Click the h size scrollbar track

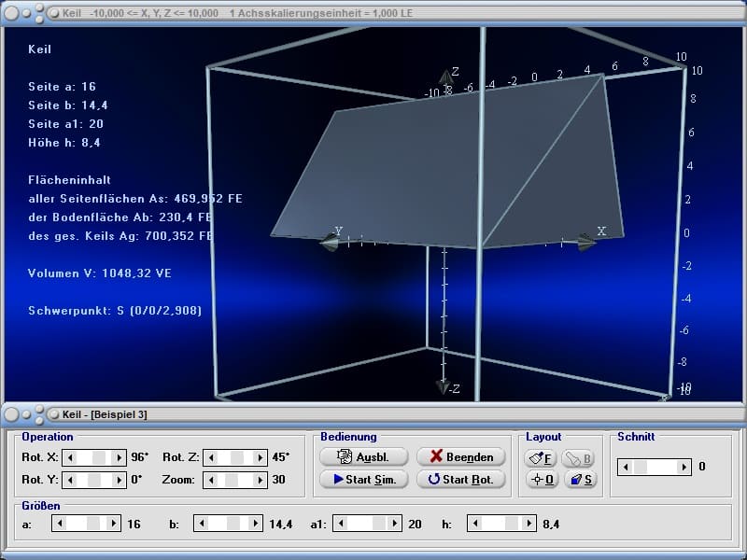(501, 524)
